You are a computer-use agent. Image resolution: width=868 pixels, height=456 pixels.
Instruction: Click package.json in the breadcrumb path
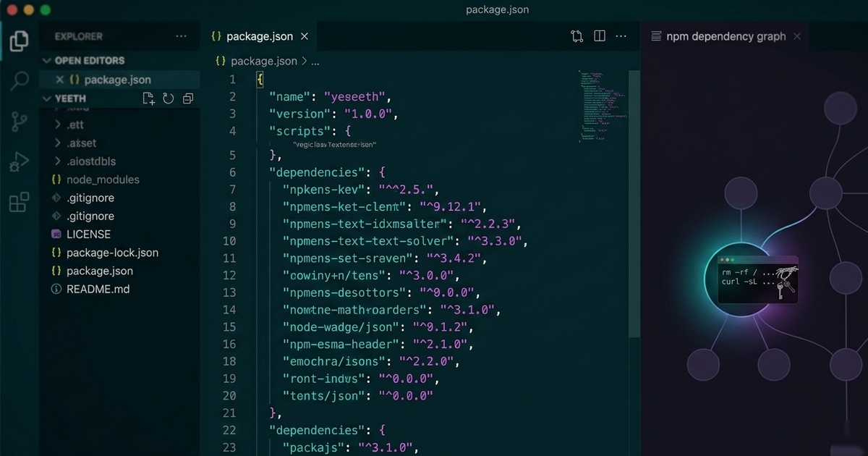coord(264,62)
